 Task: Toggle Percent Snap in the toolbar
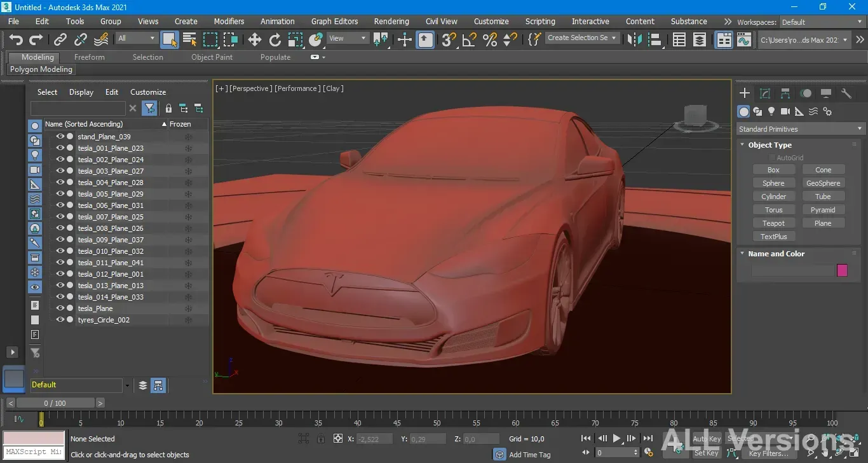(x=490, y=39)
